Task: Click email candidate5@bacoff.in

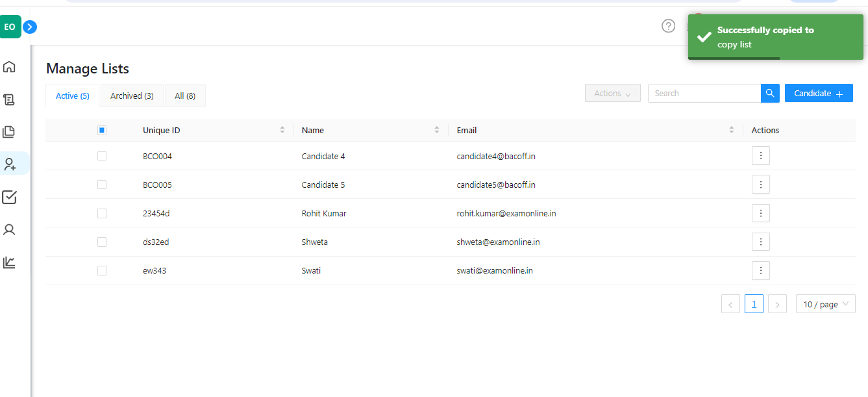Action: (496, 185)
